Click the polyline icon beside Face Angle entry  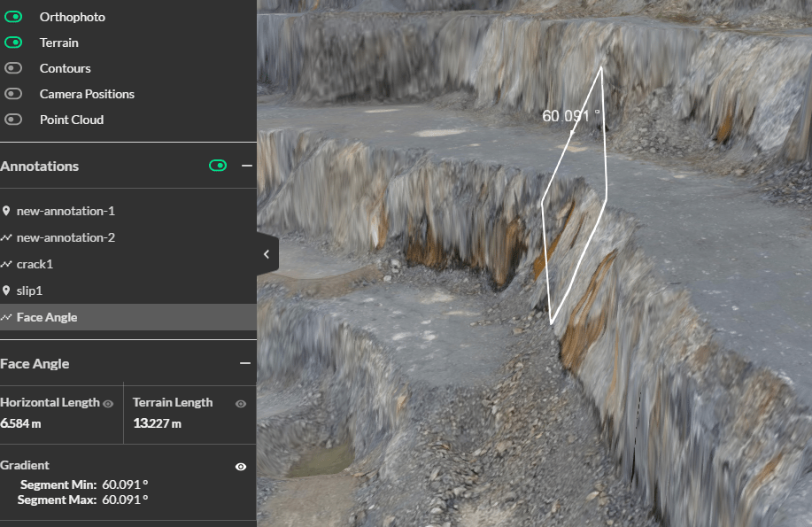9,317
